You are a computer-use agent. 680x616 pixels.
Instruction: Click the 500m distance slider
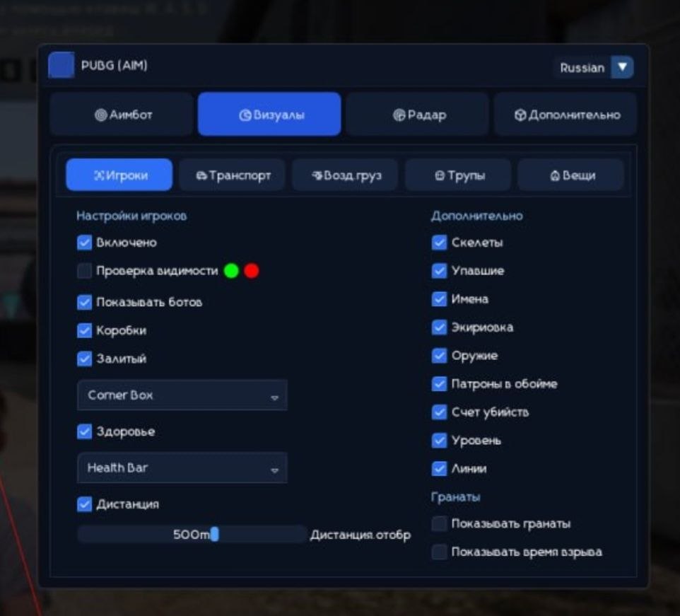click(x=192, y=534)
